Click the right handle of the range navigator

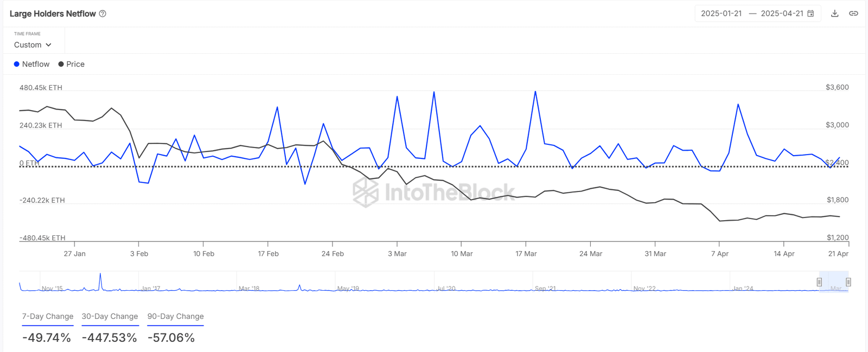(x=848, y=282)
